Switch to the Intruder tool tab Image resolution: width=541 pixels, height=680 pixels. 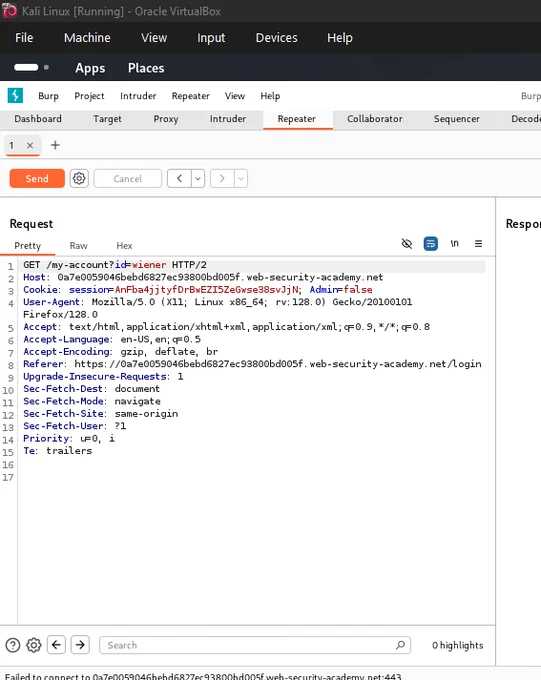pyautogui.click(x=228, y=119)
